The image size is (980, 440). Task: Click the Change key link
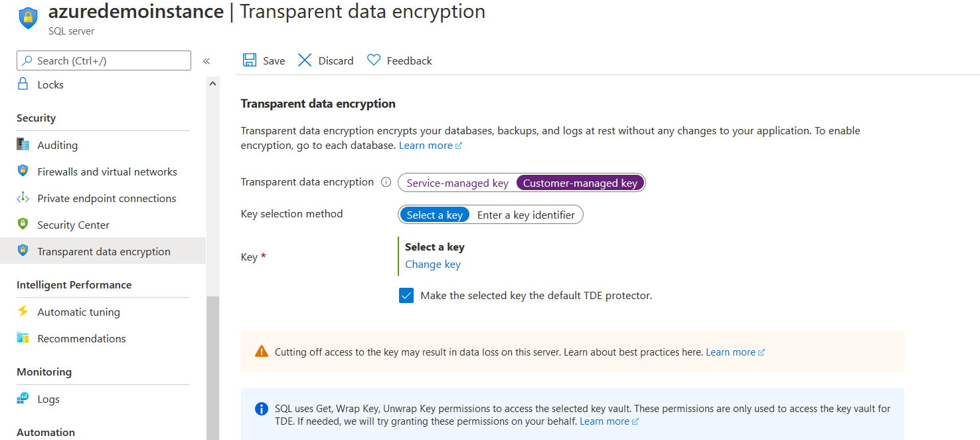pos(433,264)
